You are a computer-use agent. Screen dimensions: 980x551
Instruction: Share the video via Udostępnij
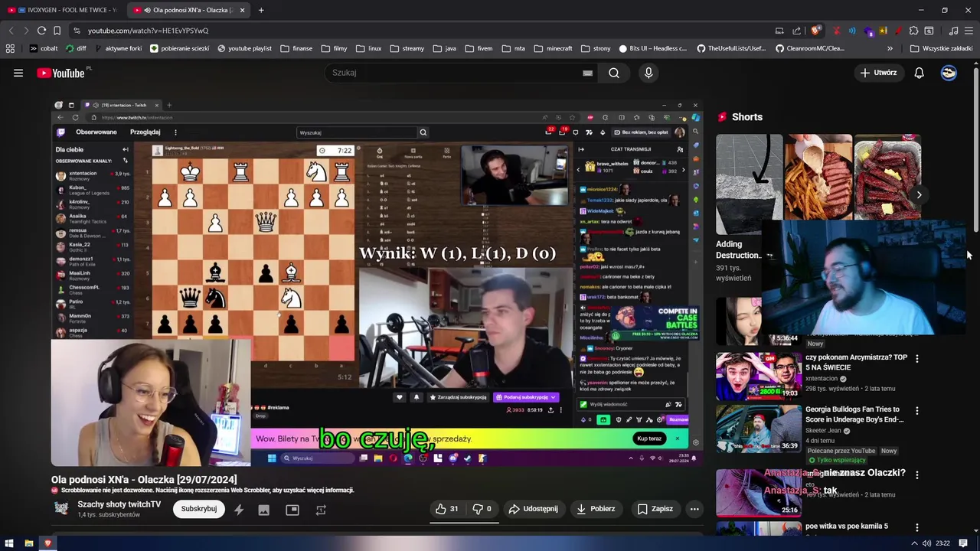(x=534, y=509)
